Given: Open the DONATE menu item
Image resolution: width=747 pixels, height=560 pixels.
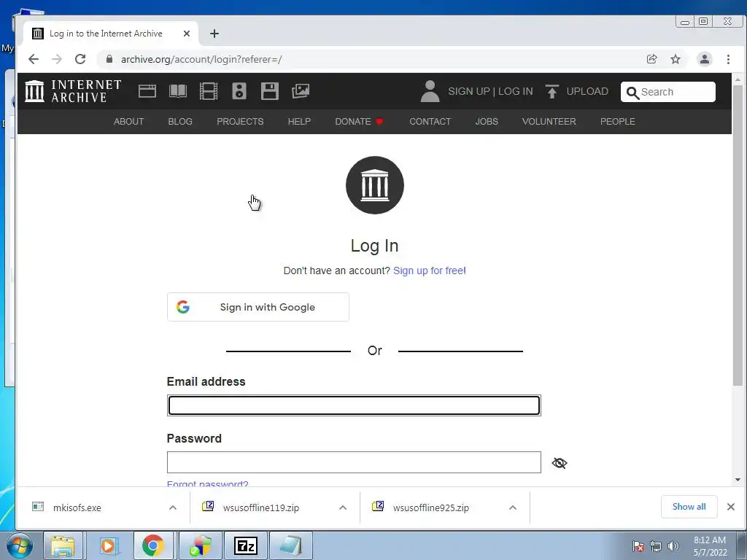Looking at the screenshot, I should pos(359,122).
